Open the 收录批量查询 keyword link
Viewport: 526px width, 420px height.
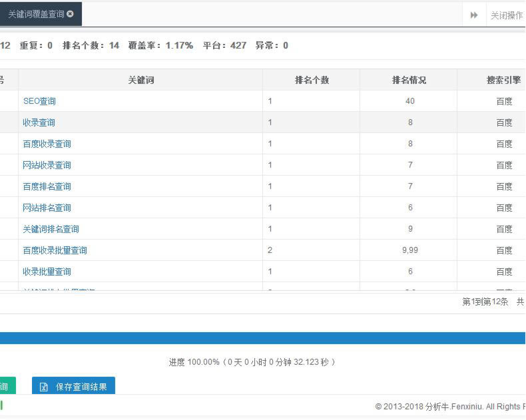click(x=47, y=272)
